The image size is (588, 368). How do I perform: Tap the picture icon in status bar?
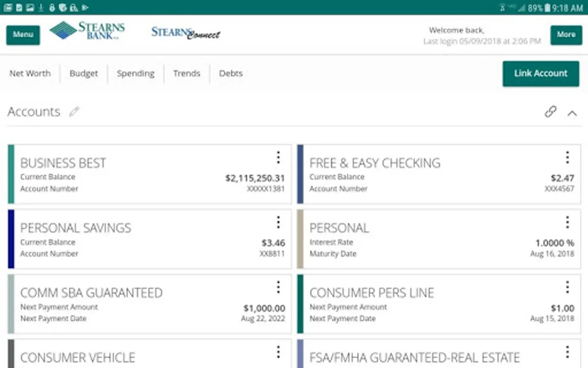point(30,7)
